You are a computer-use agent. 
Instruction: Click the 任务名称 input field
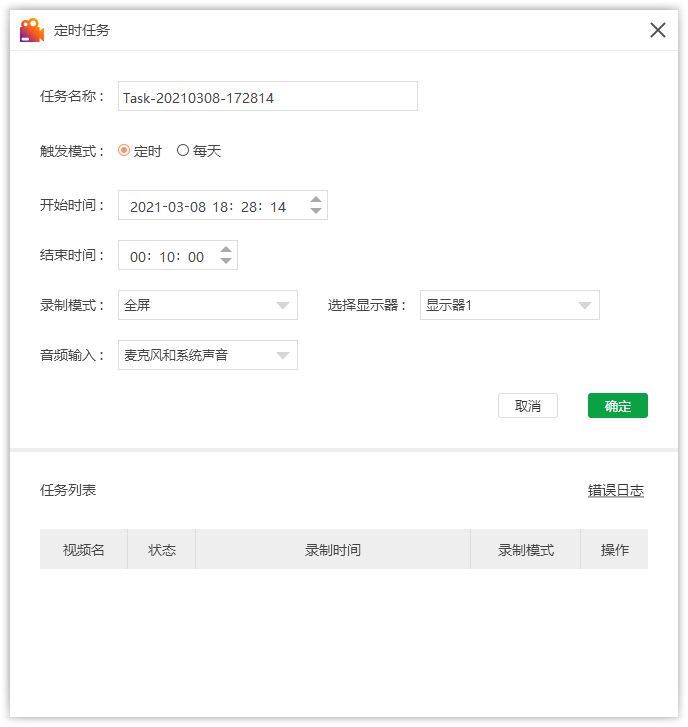268,96
